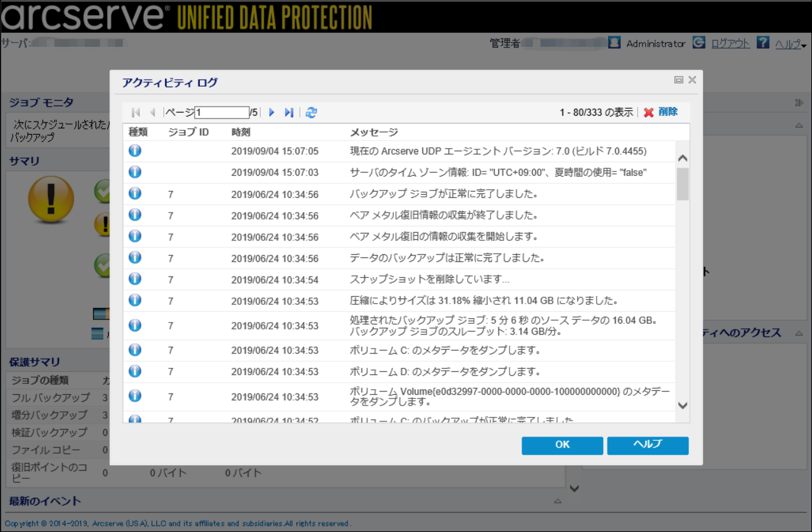The height and width of the screenshot is (532, 812).
Task: Go to next page of activity log
Action: click(x=272, y=113)
